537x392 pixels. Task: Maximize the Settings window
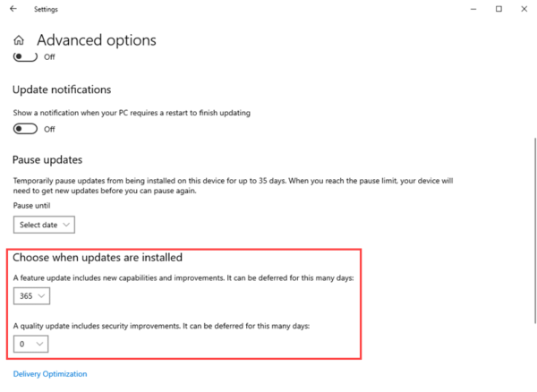(499, 9)
